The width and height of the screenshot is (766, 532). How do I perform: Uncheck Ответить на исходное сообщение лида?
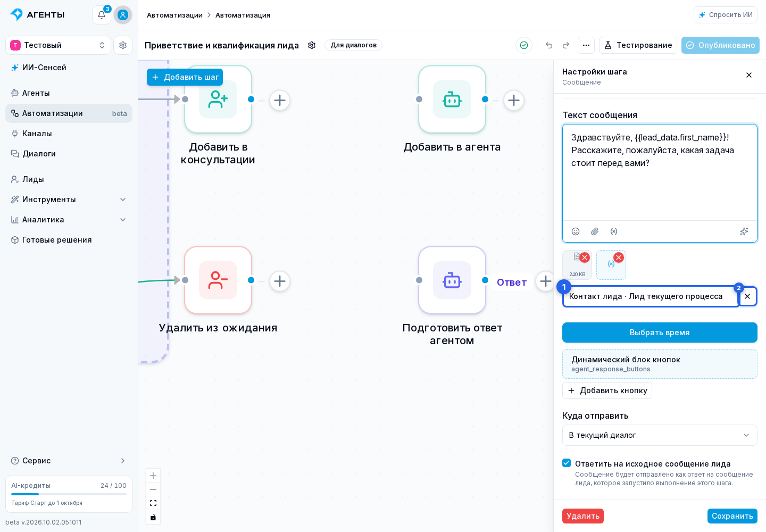567,463
